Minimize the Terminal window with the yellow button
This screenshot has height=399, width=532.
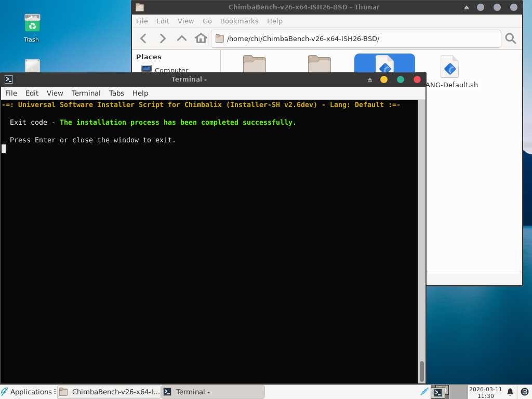coord(384,79)
